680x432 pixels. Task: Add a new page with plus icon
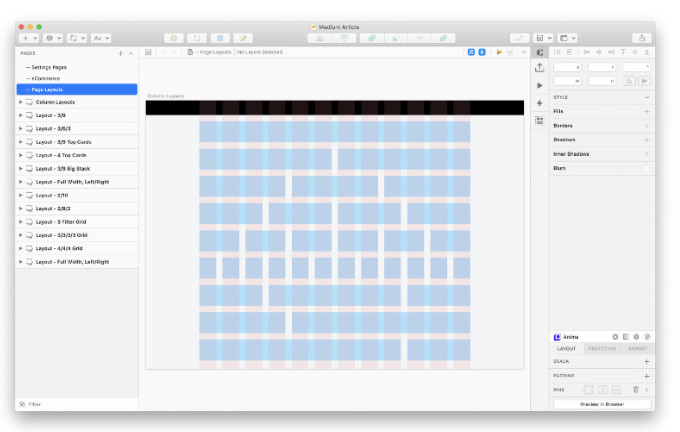pyautogui.click(x=121, y=53)
